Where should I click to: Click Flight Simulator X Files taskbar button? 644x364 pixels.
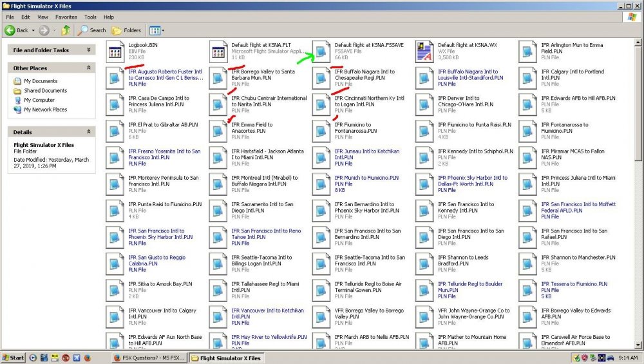(x=227, y=358)
